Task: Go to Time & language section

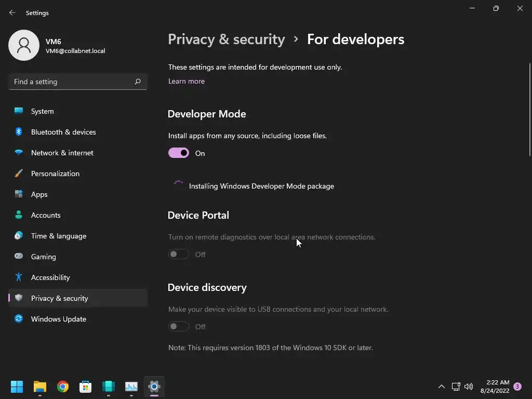Action: point(59,236)
